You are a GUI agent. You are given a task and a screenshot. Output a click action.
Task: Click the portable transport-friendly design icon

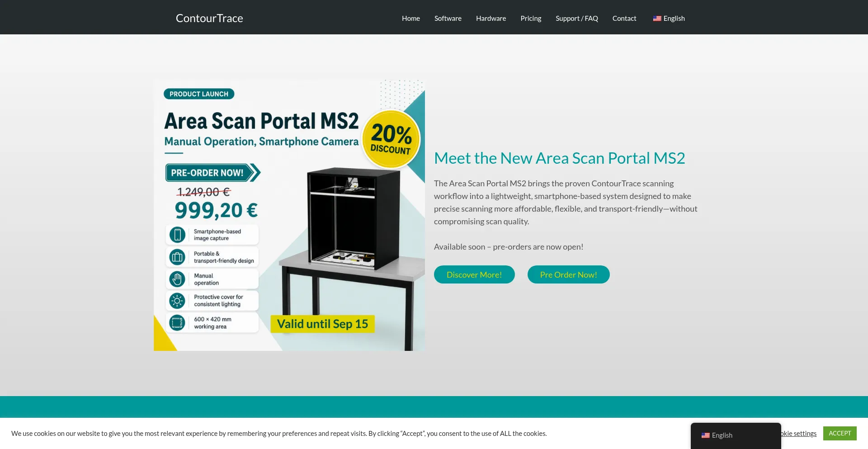click(177, 257)
